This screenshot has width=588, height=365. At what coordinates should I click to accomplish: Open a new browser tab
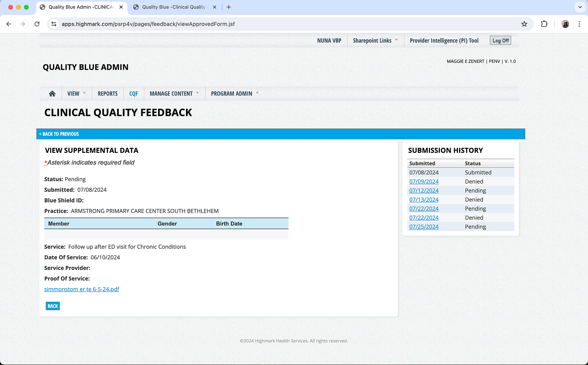tap(229, 7)
